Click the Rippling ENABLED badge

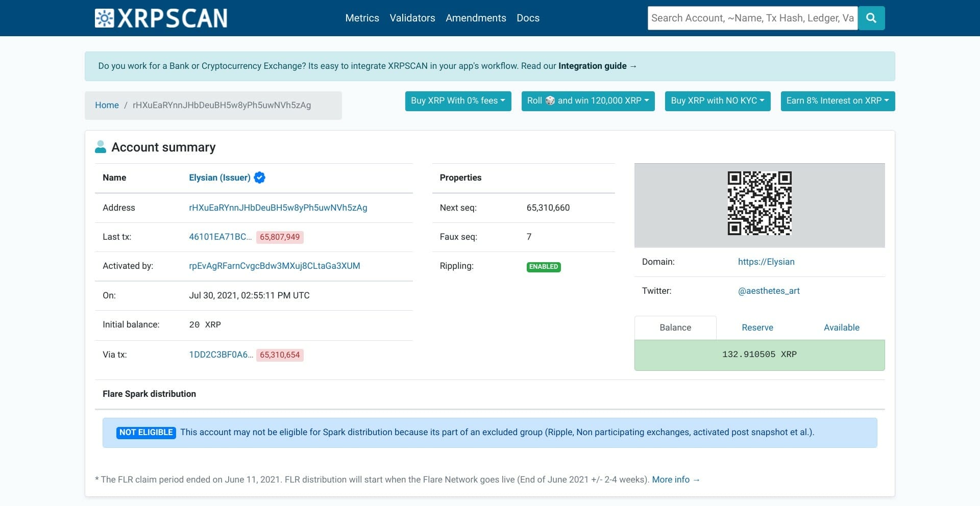tap(544, 267)
